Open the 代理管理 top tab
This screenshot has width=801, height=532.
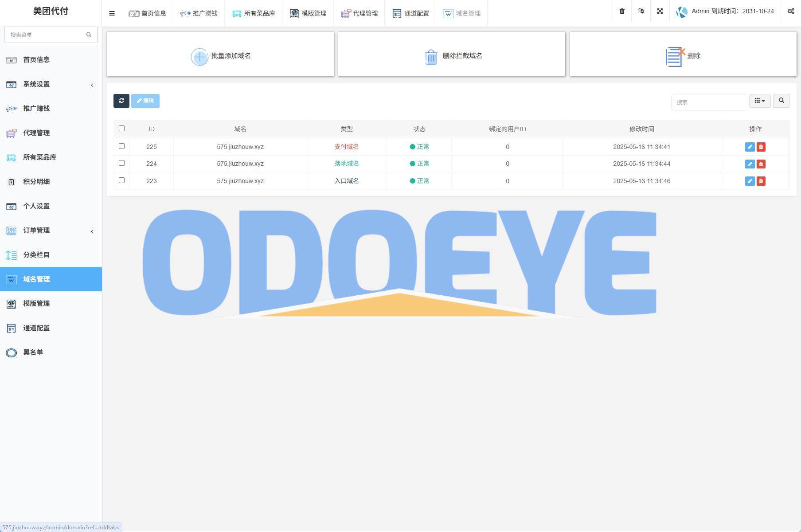point(359,13)
